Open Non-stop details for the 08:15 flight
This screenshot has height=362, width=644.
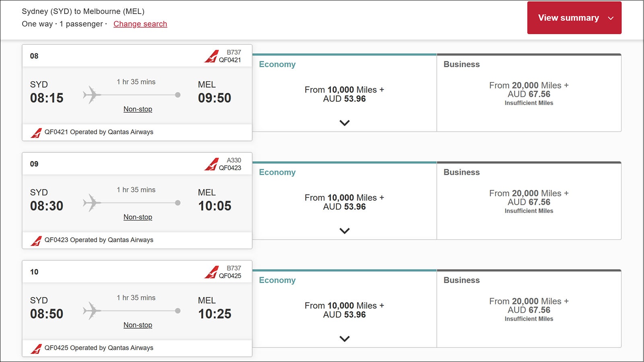pos(138,109)
